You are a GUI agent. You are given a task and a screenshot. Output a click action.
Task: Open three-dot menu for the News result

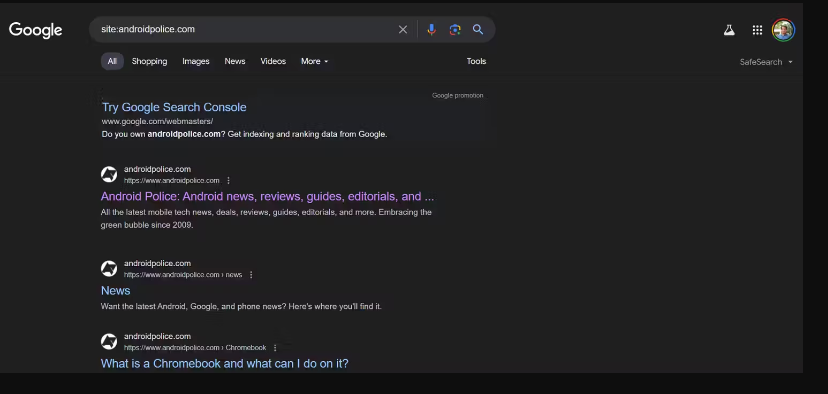point(251,275)
